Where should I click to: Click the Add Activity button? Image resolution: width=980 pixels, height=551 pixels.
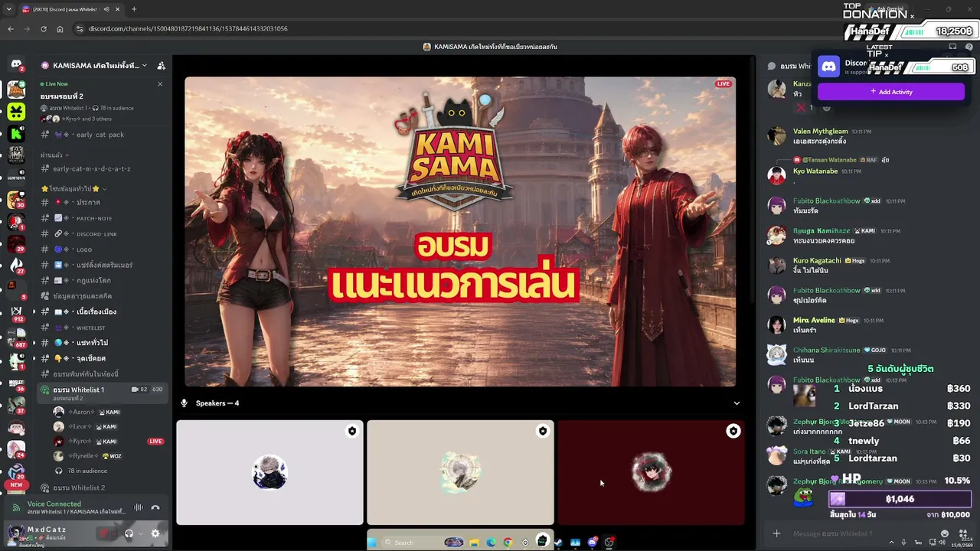pyautogui.click(x=891, y=92)
